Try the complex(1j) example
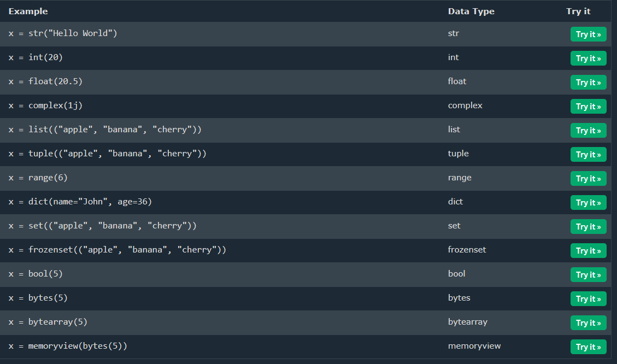This screenshot has height=364, width=617. 588,107
